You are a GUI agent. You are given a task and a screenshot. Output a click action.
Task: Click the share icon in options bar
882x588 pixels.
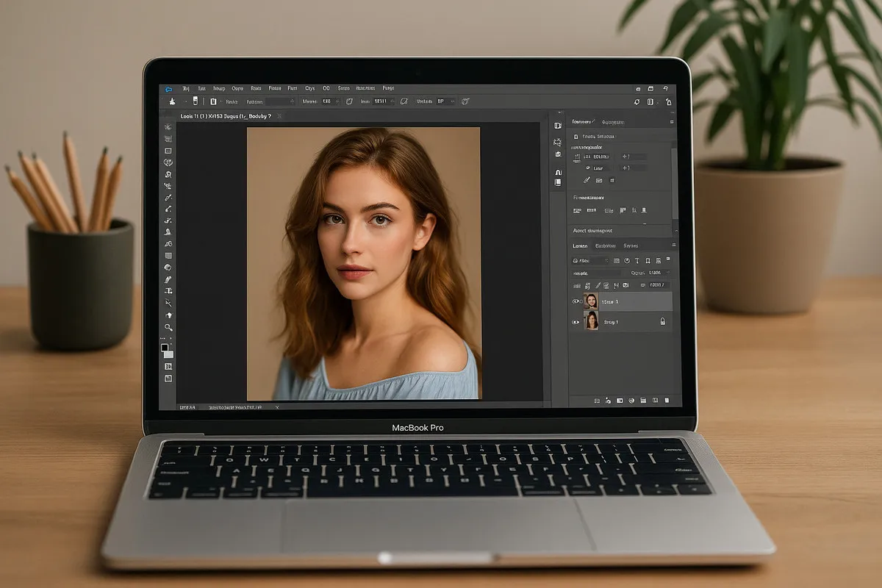point(668,102)
